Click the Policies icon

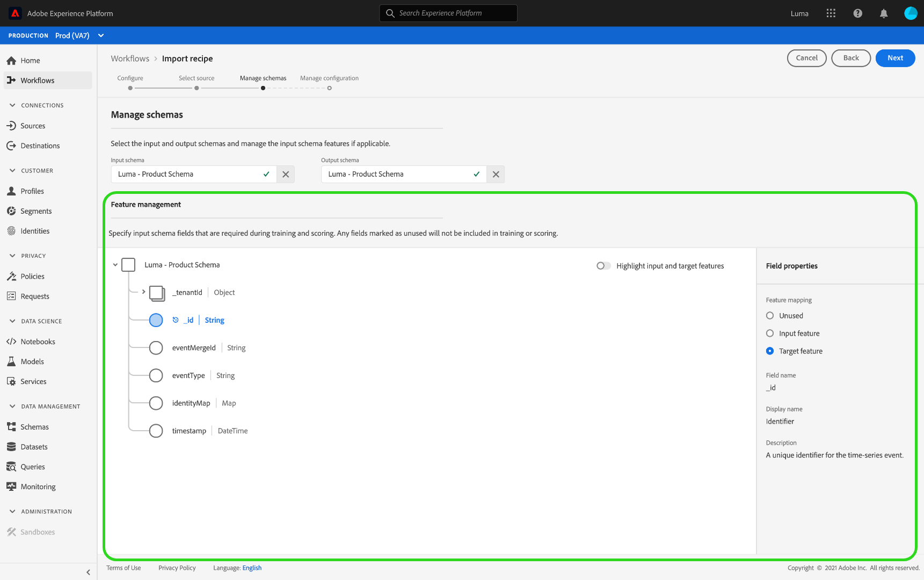11,277
